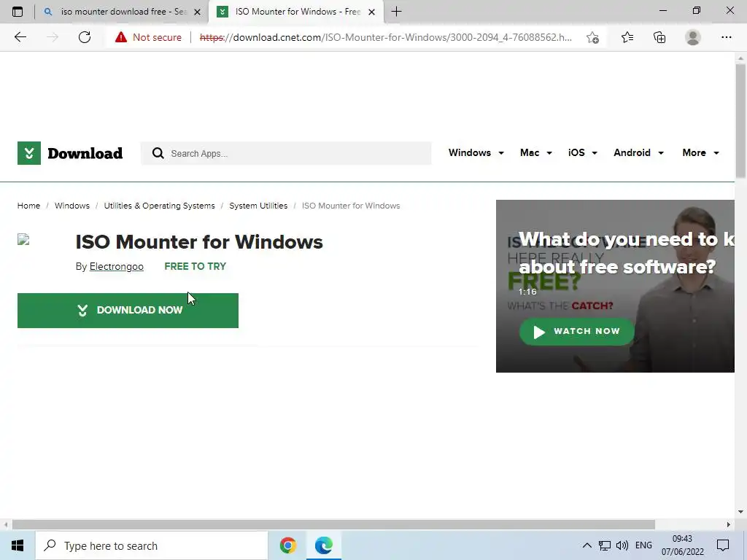Click the green Download logo icon
Image resolution: width=747 pixels, height=560 pixels.
pyautogui.click(x=29, y=153)
